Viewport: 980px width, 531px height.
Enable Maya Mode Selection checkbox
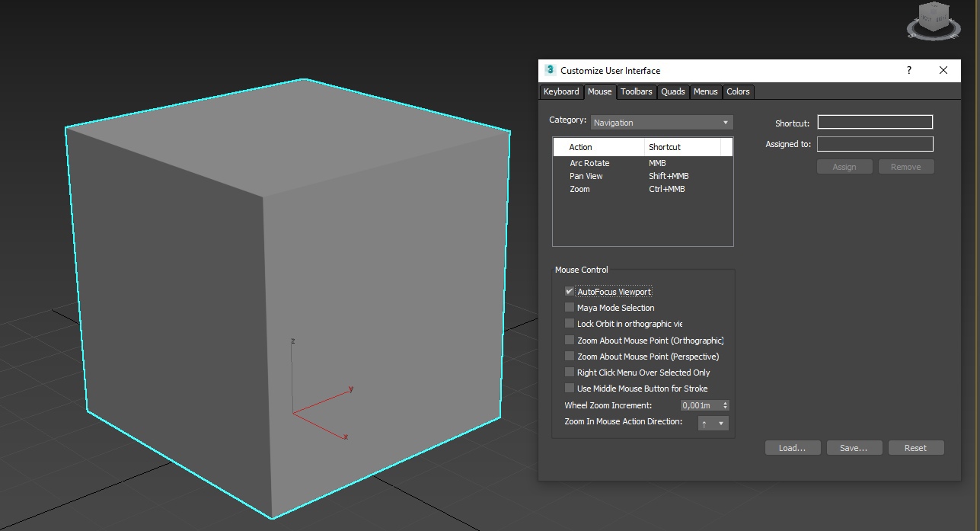click(x=570, y=307)
